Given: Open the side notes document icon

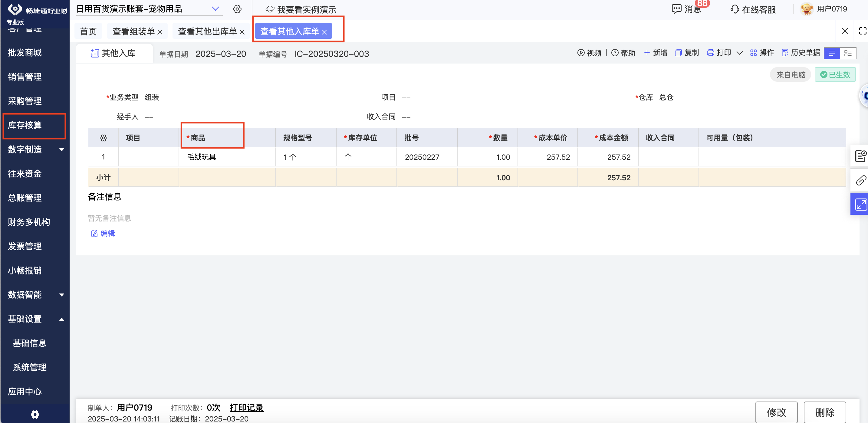Looking at the screenshot, I should click(x=861, y=156).
